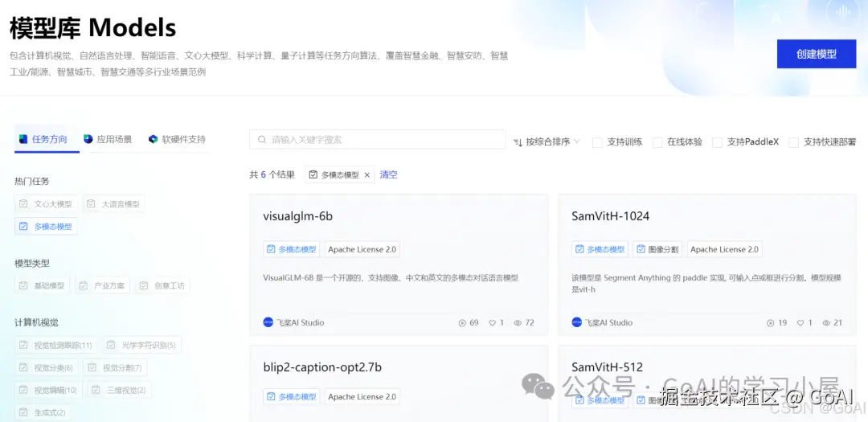Remove the 多模态模型 filter chip with X
This screenshot has width=868, height=422.
coord(366,175)
